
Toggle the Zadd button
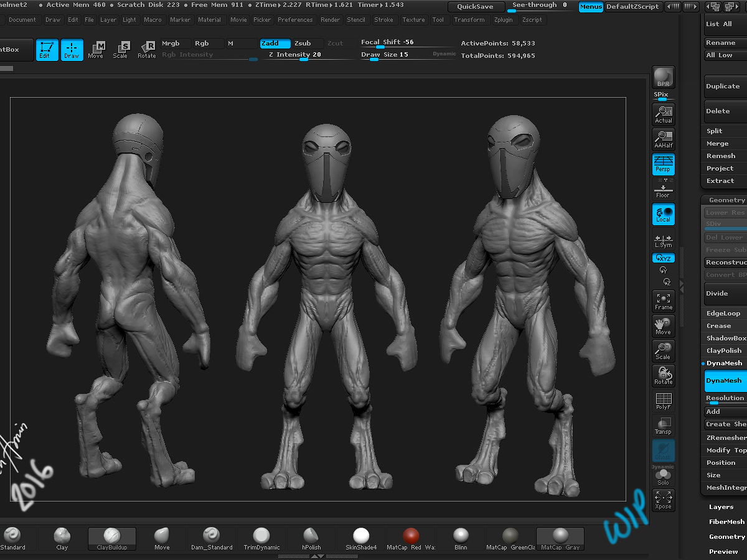[275, 44]
